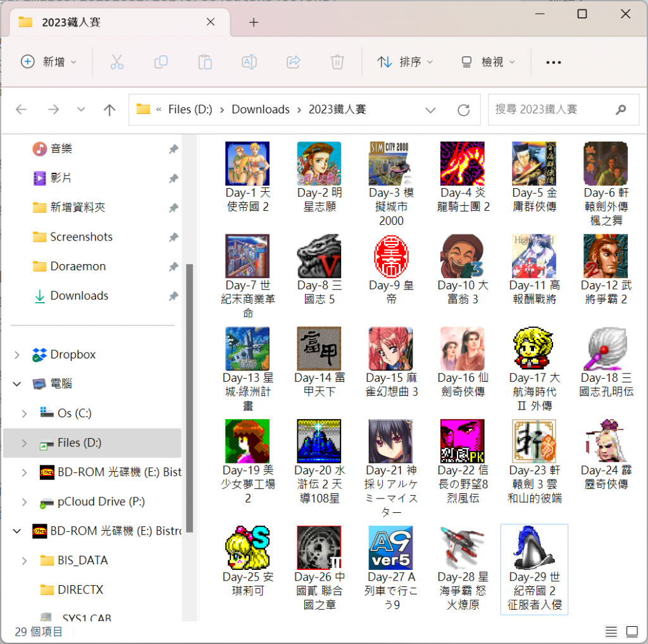Select the Day-10 大富翁 3 item
Viewport: 648px width, 644px height.
click(463, 269)
